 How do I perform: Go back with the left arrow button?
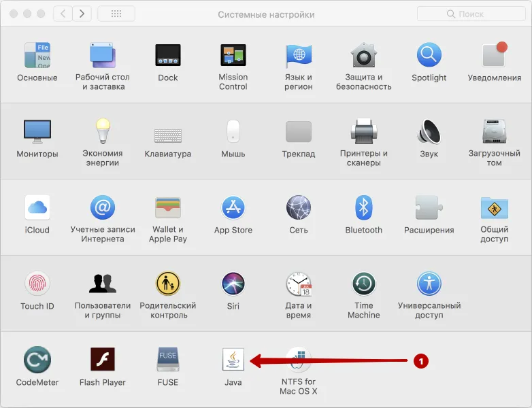click(63, 14)
